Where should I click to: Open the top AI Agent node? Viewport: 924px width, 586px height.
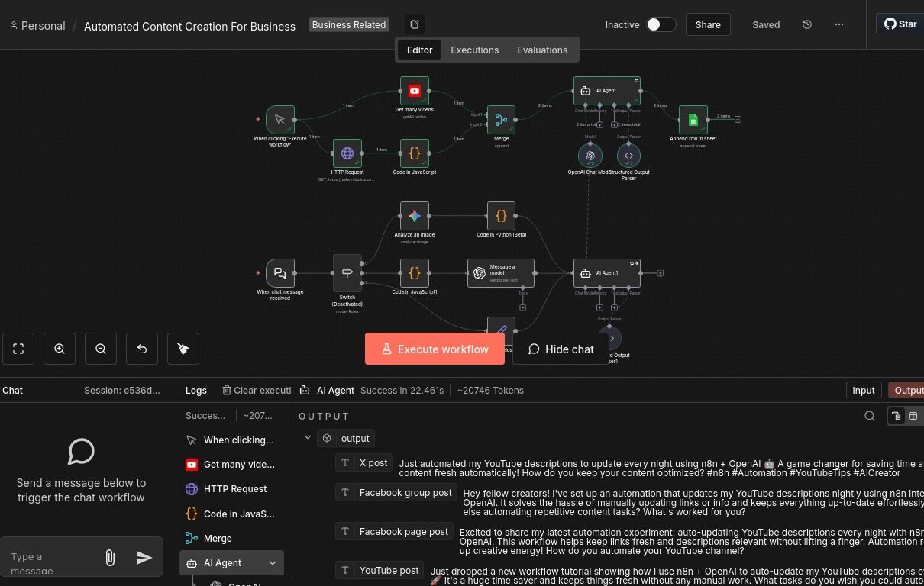tap(607, 91)
